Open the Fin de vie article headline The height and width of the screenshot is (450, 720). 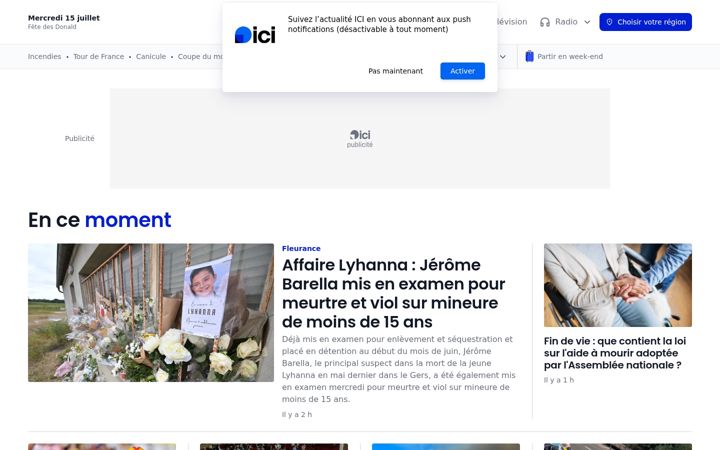(x=615, y=353)
